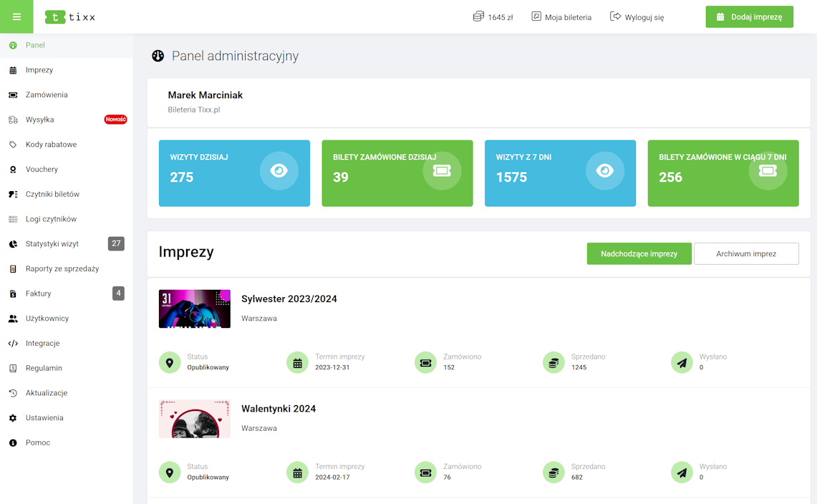Select the Nadchodzące imprezy tab
817x504 pixels.
639,253
